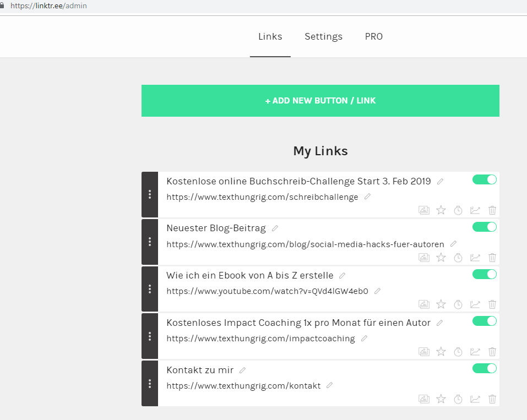The width and height of the screenshot is (527, 420).
Task: Grab drag handle of Neuester Blog-Beitrag row
Action: [150, 242]
